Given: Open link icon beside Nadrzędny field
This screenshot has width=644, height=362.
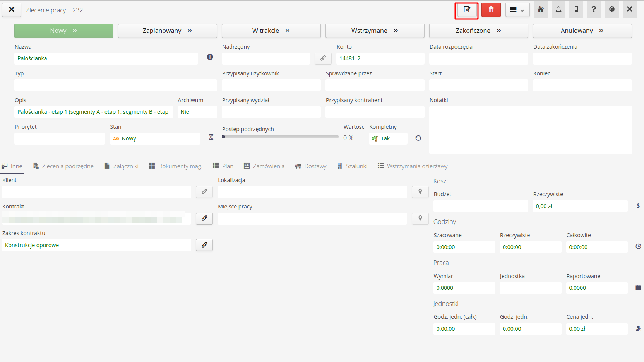Looking at the screenshot, I should coord(323,58).
